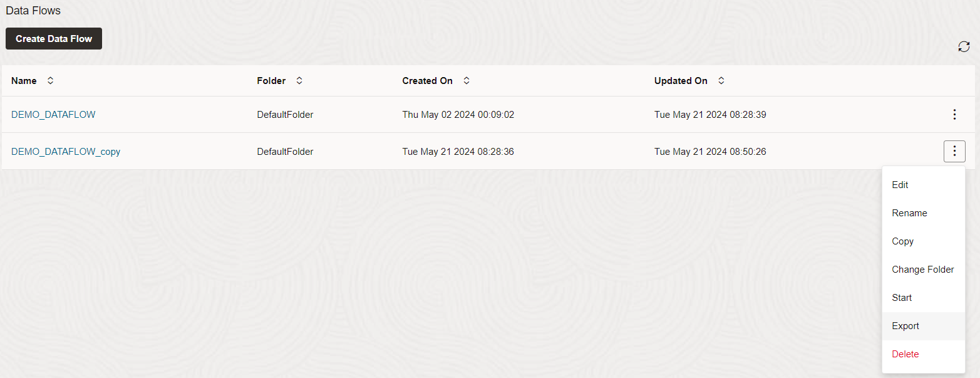Open the three-dot actions menu for DEMO_DATAFLOW
Viewport: 980px width, 378px height.
(954, 115)
